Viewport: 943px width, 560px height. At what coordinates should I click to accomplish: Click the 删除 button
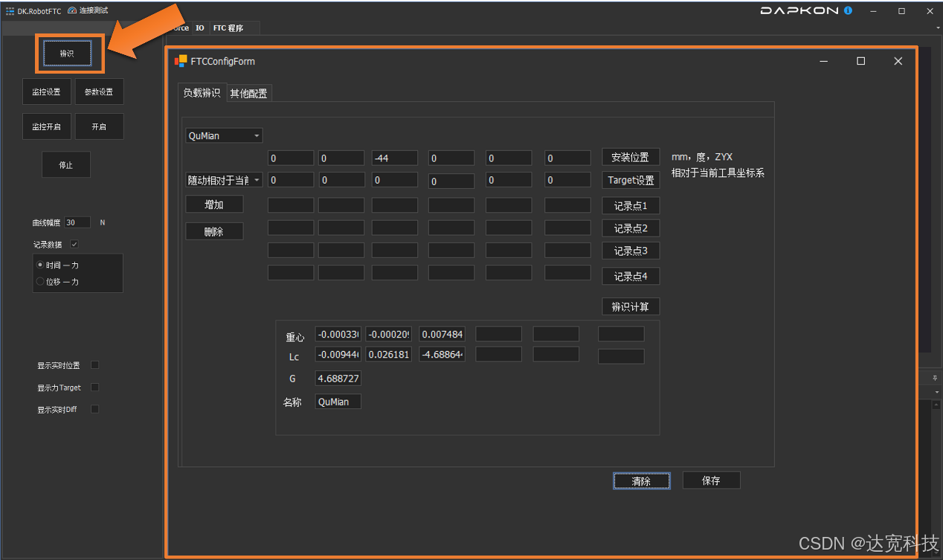214,231
